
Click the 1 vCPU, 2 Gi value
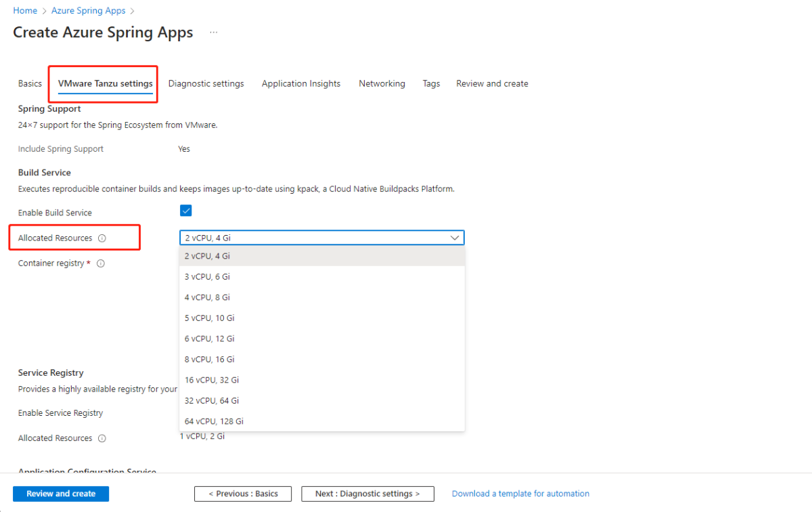[x=202, y=436]
